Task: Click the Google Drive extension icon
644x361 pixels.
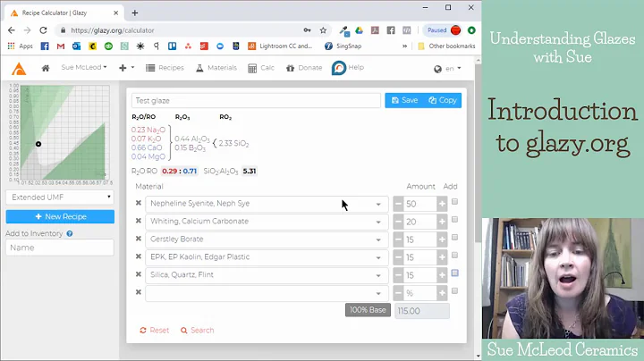Action: tap(360, 30)
